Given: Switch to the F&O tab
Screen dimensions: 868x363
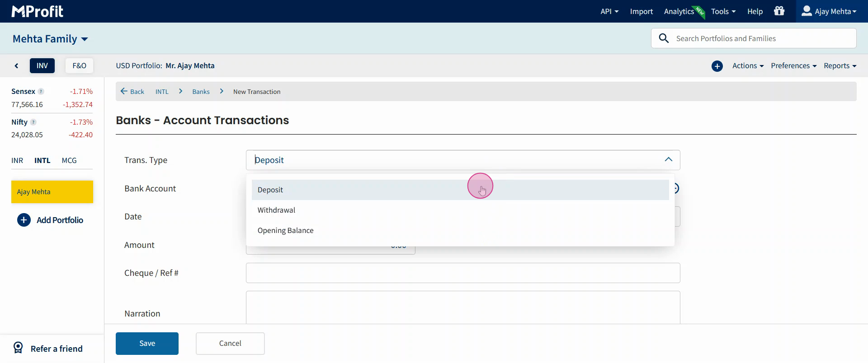Looking at the screenshot, I should click(x=79, y=65).
